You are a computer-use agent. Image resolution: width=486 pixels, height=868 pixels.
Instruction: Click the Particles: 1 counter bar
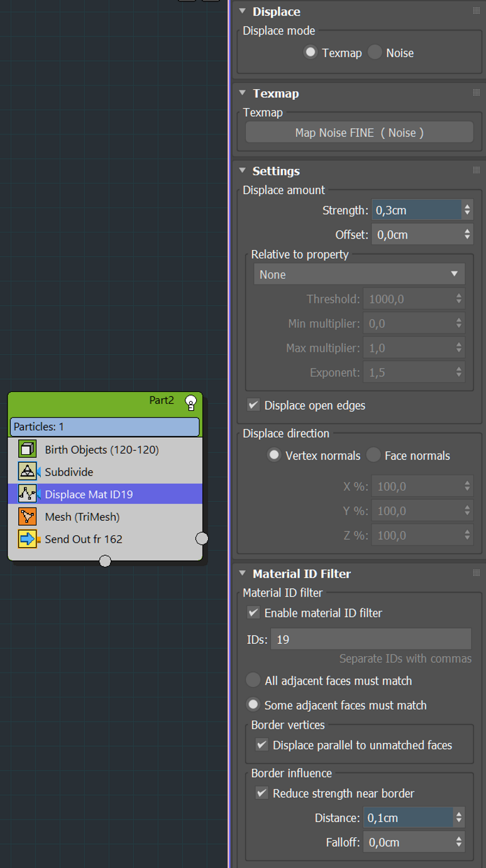tap(105, 426)
